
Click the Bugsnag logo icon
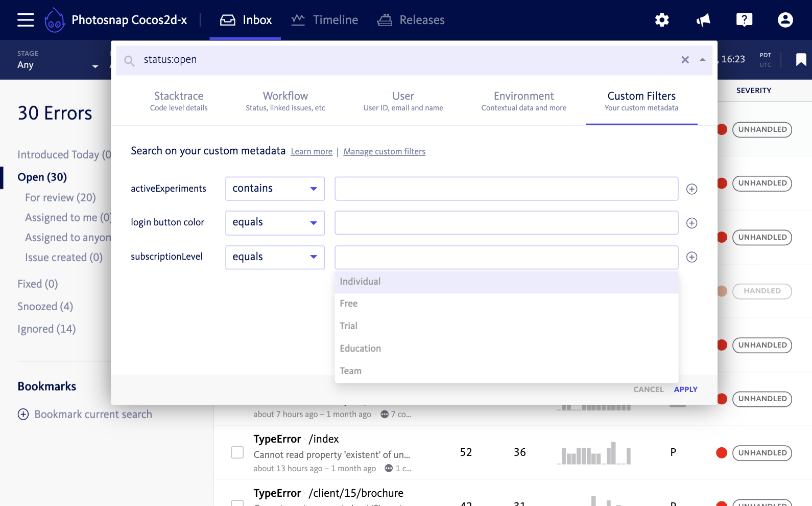(x=55, y=20)
